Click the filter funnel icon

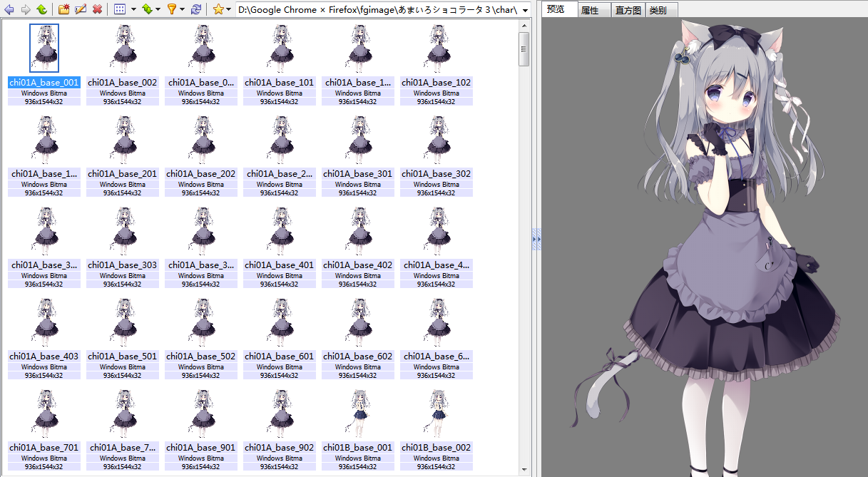[171, 9]
